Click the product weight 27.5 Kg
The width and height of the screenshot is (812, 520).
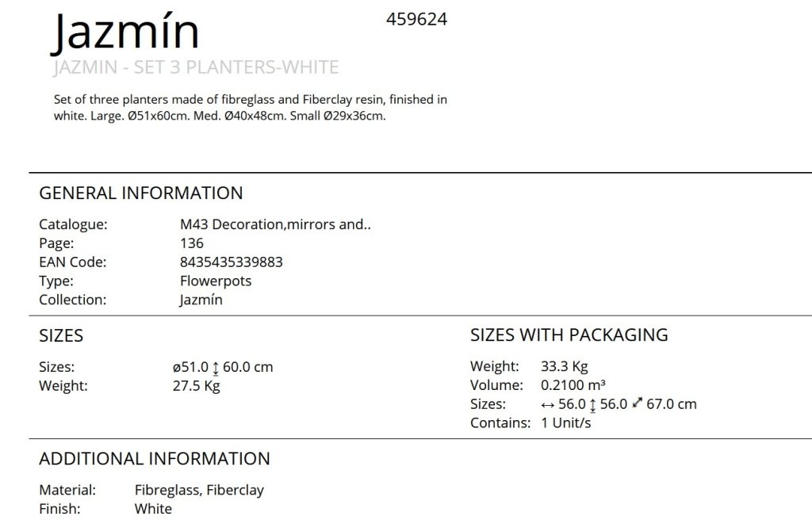(197, 386)
